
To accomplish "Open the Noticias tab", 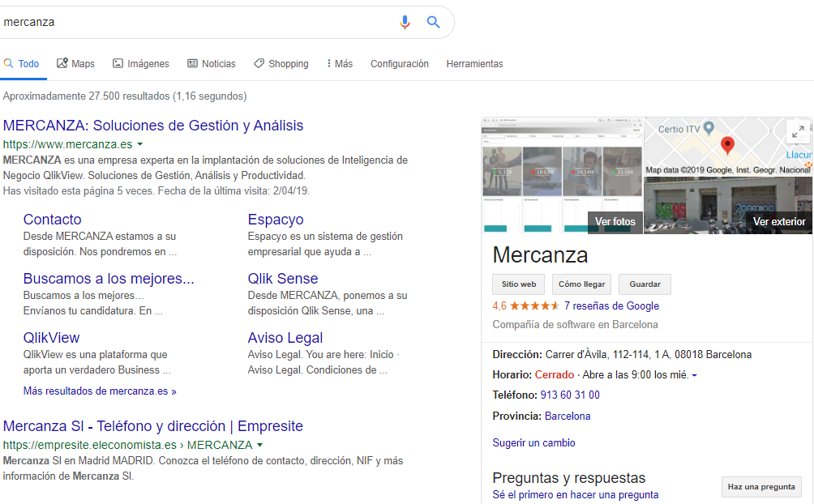I will point(212,63).
